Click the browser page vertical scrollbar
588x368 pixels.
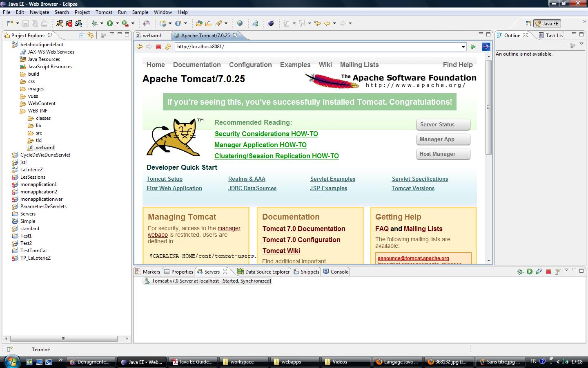pyautogui.click(x=488, y=107)
